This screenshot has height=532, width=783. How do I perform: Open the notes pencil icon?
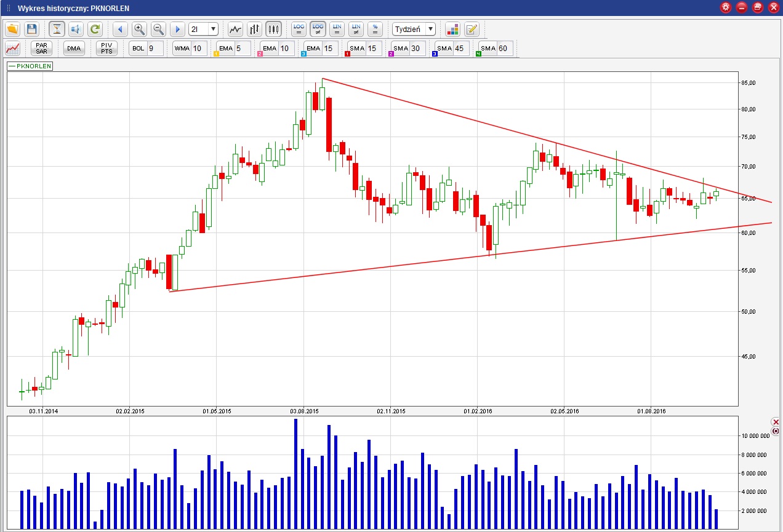472,29
